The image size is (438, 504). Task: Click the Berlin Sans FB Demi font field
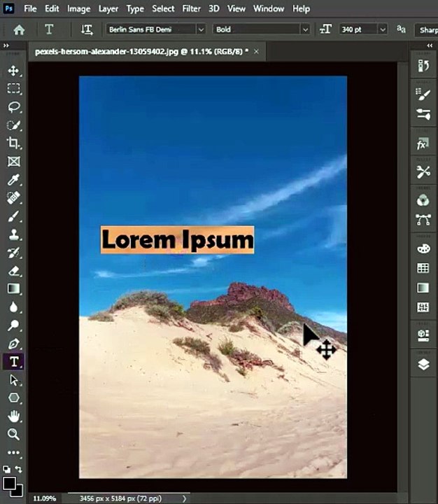pyautogui.click(x=151, y=30)
